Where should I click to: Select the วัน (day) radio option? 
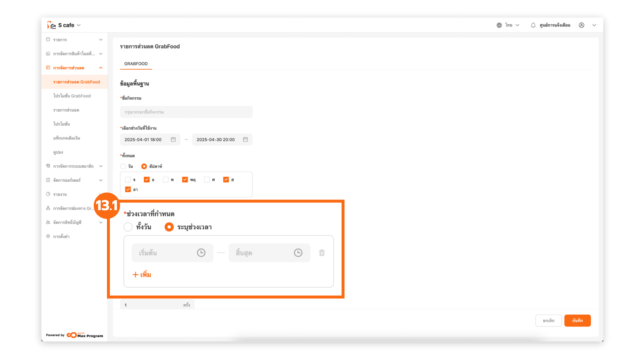coord(123,166)
